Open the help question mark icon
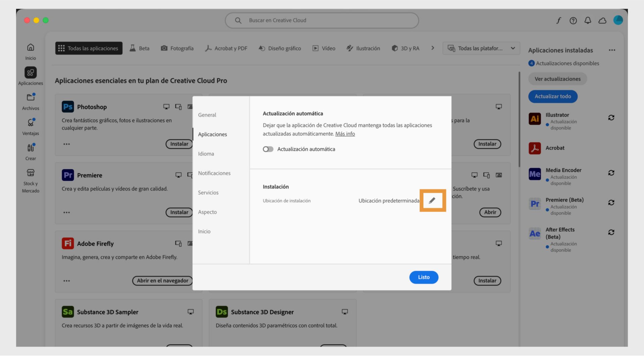The image size is (644, 356). pos(573,20)
